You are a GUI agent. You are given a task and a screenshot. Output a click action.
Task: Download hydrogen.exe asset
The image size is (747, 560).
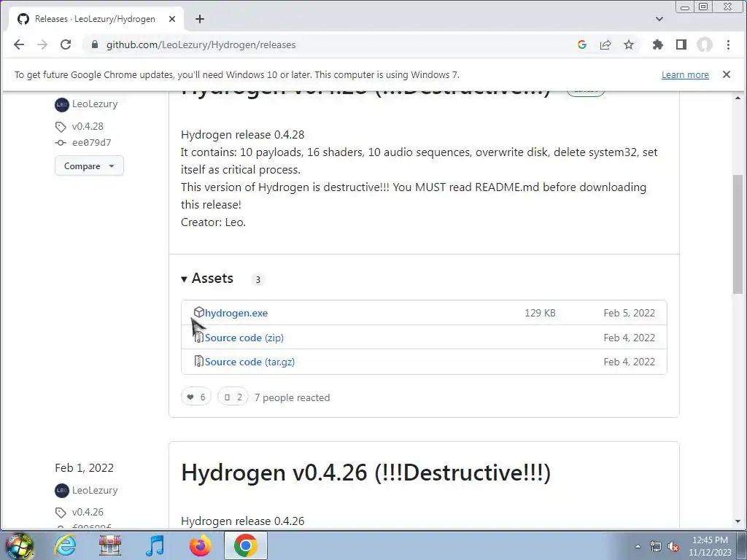coord(236,313)
